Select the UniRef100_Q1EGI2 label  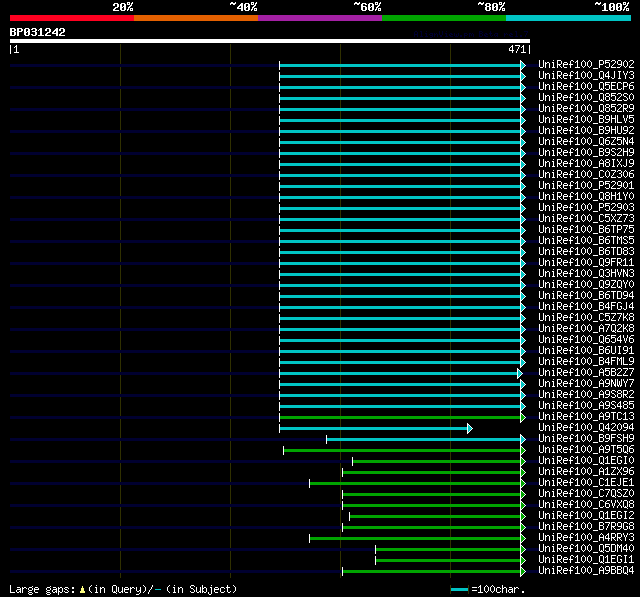point(586,516)
